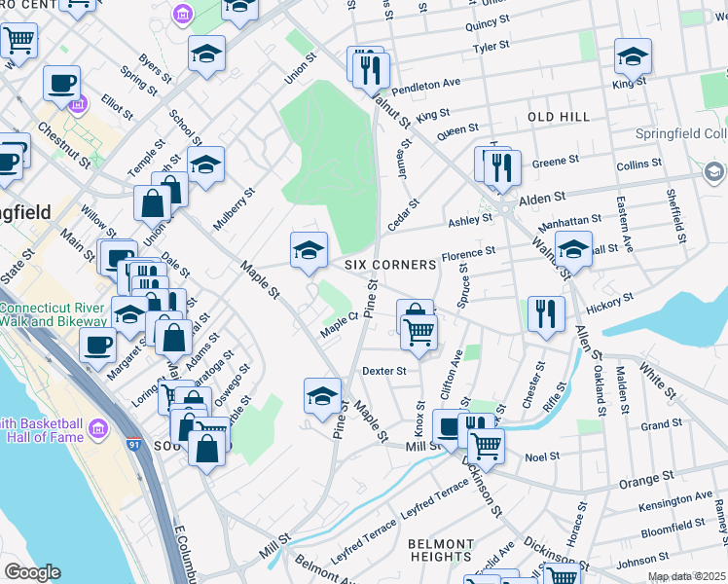The image size is (728, 584).
Task: Open the Basketball Hall of Fame museum icon
Action: coord(97,429)
